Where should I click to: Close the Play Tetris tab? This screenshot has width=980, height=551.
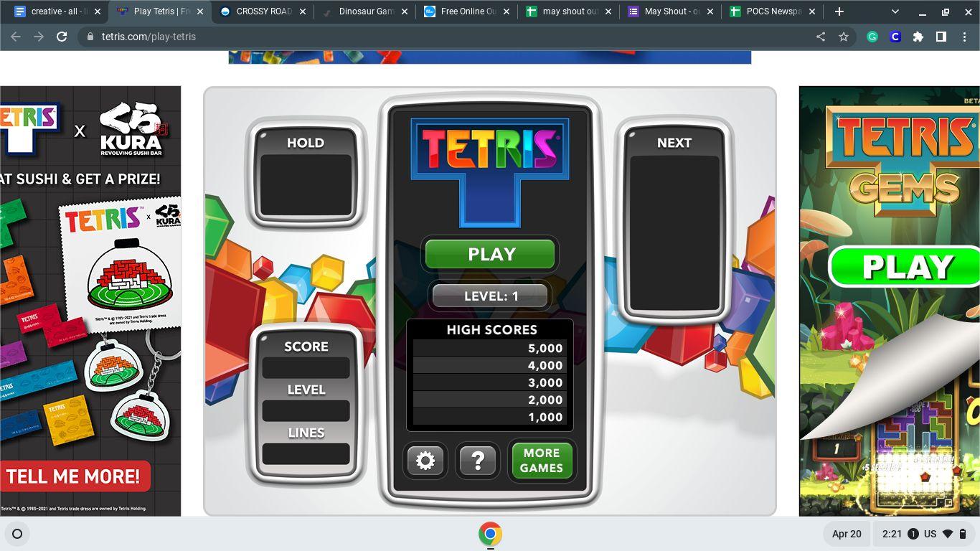[x=200, y=11]
